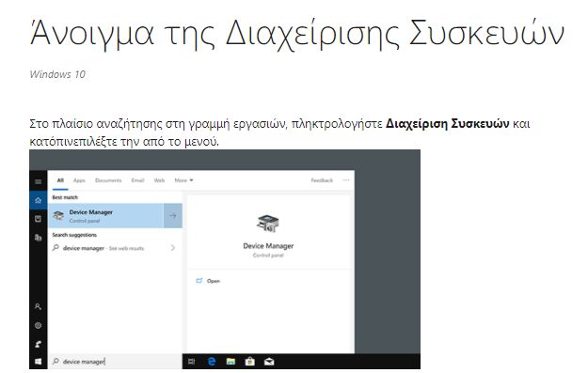This screenshot has height=373, width=588.
Task: Open Task View on the taskbar
Action: [192, 362]
